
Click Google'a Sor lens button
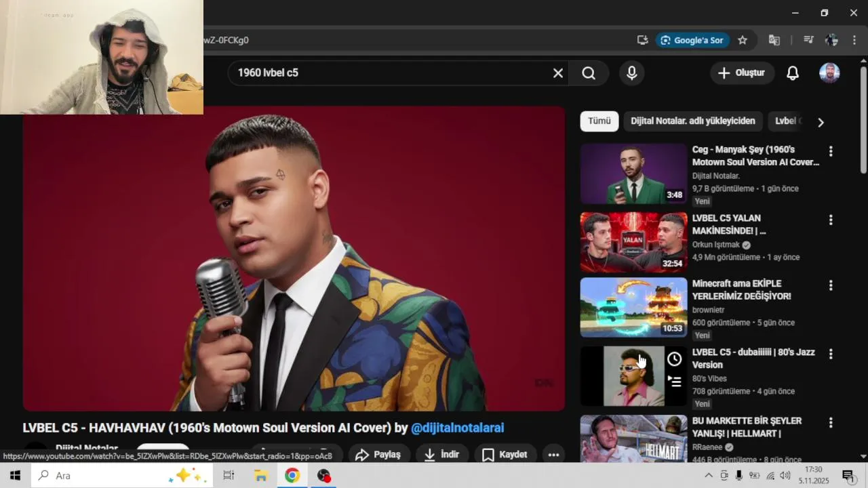click(692, 40)
